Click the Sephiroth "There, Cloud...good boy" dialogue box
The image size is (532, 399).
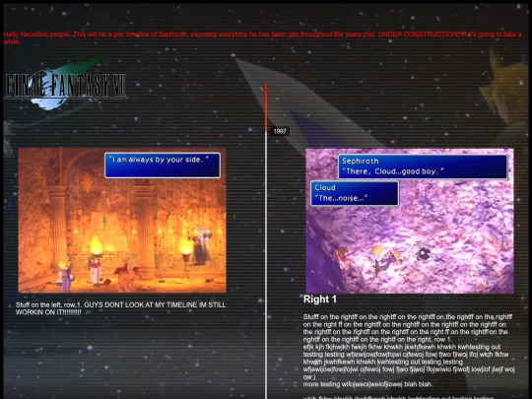[423, 166]
